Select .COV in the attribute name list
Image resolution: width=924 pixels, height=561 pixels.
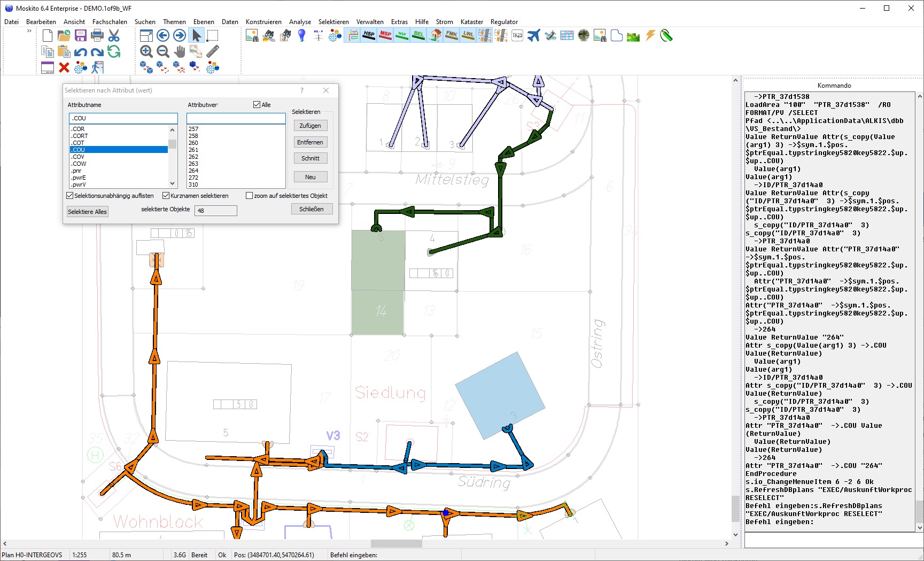coord(78,157)
